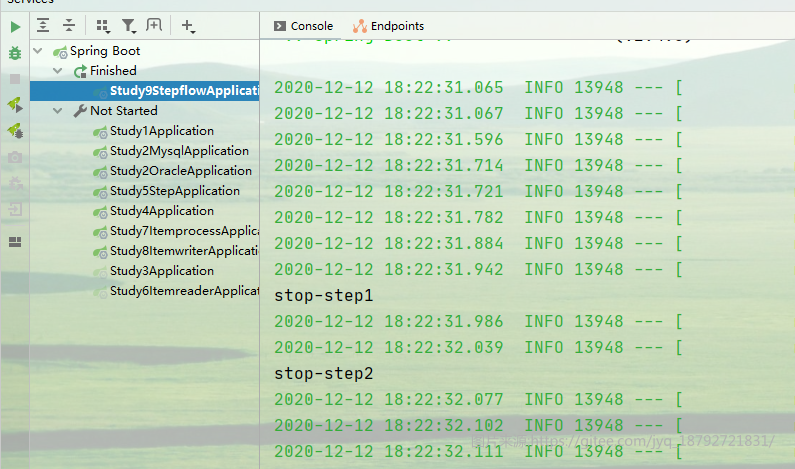Select Study7ItemprocessApplication in the tree
Viewport: 795px width, 469px height.
[184, 231]
